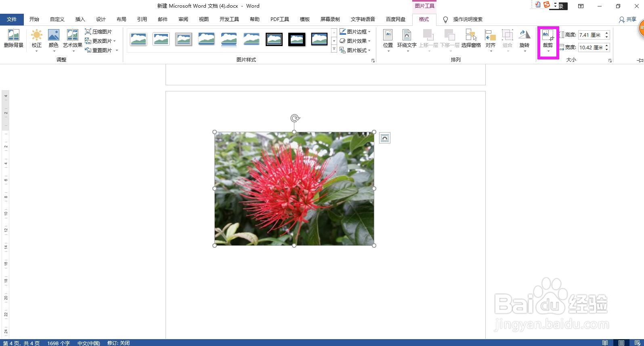Switch to web layout view in status bar

[x=637, y=343]
